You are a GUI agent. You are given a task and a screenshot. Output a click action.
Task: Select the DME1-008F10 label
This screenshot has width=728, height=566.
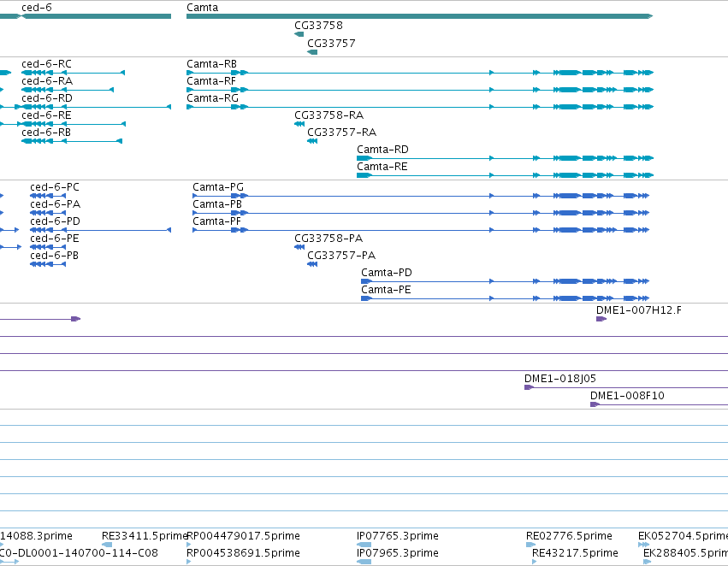pyautogui.click(x=627, y=396)
